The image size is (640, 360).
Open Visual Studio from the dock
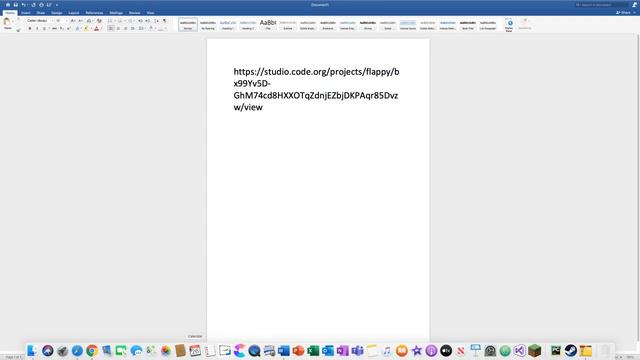(x=520, y=350)
